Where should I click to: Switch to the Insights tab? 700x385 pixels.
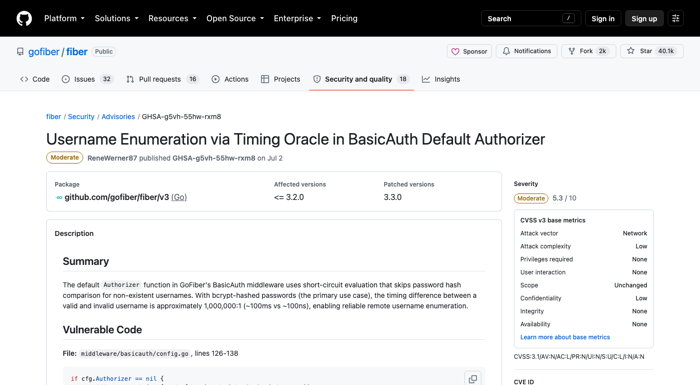pyautogui.click(x=441, y=79)
